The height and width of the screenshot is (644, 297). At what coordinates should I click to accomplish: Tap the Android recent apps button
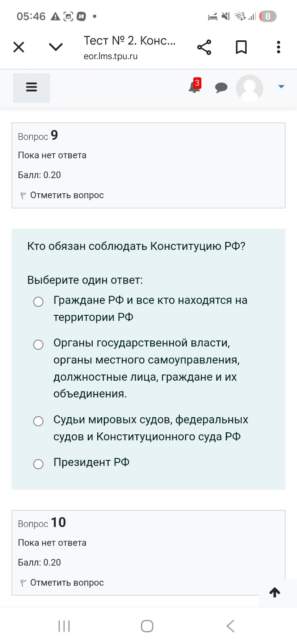63,626
